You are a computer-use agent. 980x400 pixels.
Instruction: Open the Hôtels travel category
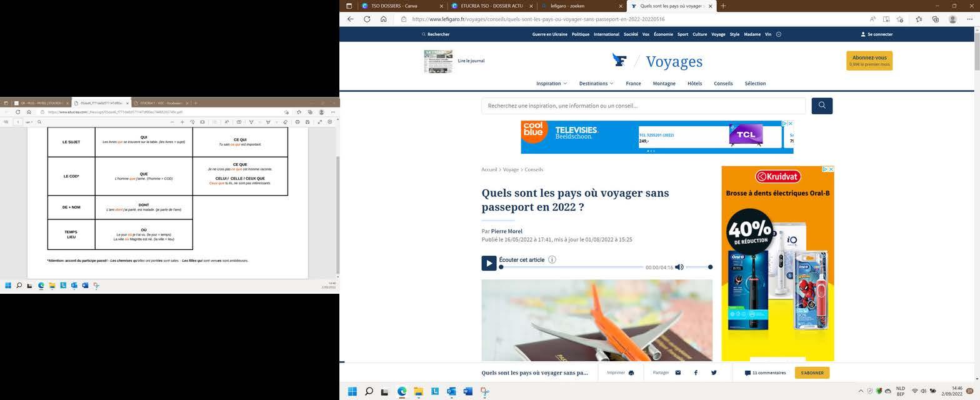click(x=694, y=83)
